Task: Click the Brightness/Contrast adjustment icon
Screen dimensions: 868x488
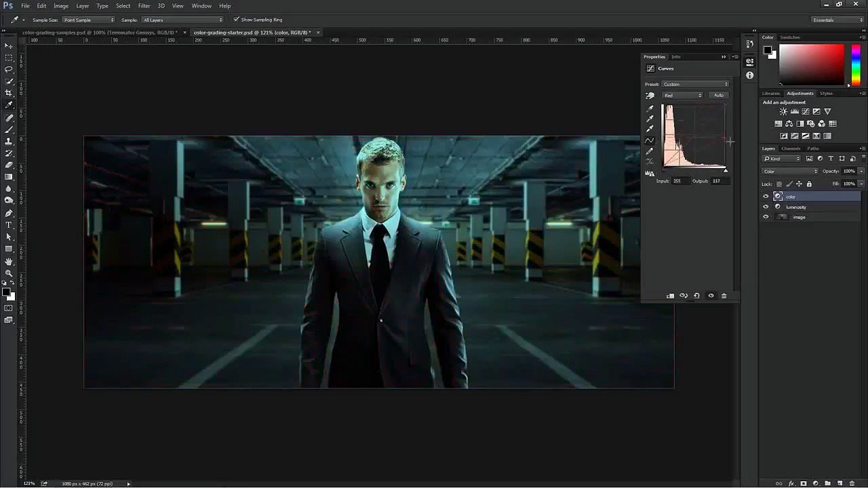Action: coord(783,112)
